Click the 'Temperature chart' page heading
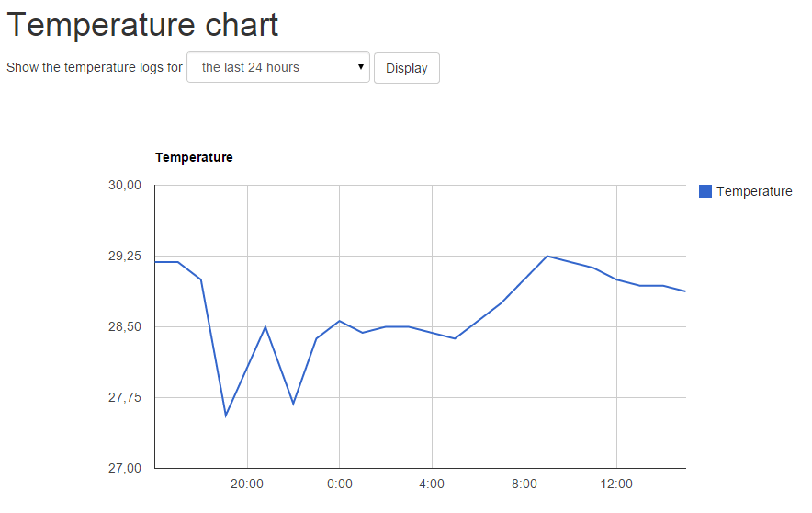 point(142,24)
